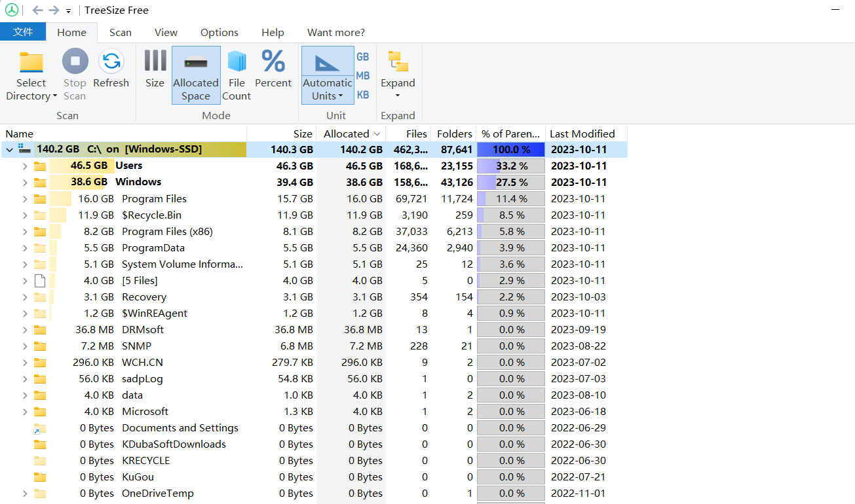This screenshot has width=855, height=504.
Task: Sort by the Folders column header
Action: tap(454, 134)
